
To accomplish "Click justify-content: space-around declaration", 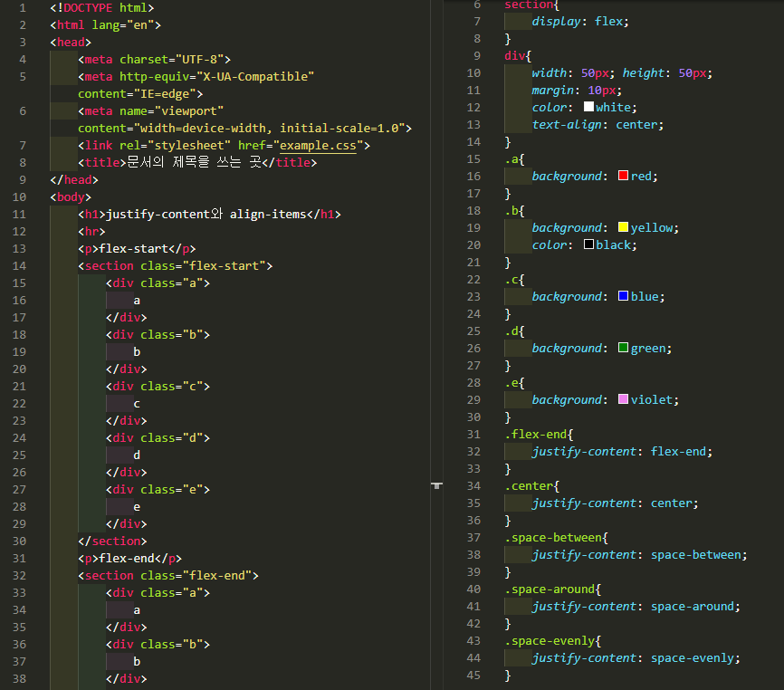I will [636, 606].
